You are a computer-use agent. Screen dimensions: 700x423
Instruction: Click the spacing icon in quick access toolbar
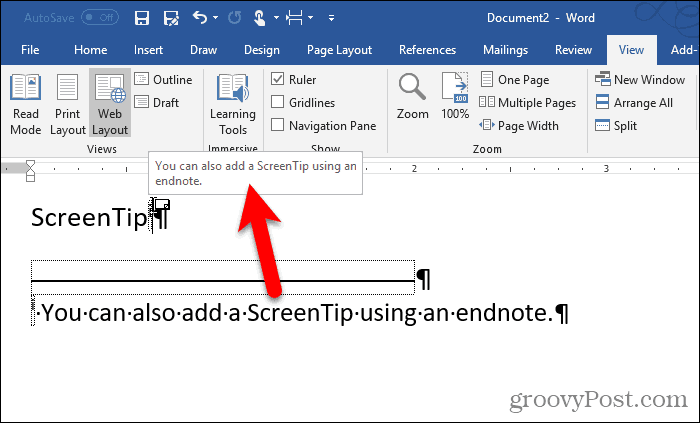295,18
